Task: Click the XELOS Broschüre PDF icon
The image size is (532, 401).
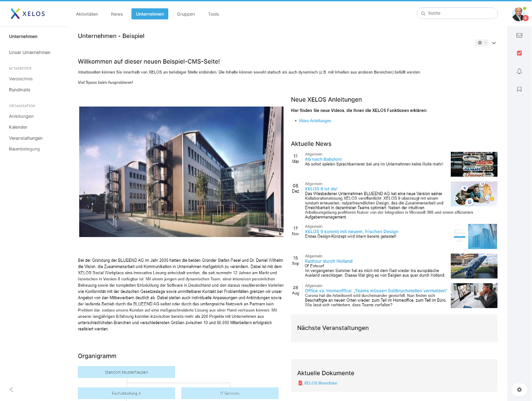Action: pyautogui.click(x=300, y=383)
